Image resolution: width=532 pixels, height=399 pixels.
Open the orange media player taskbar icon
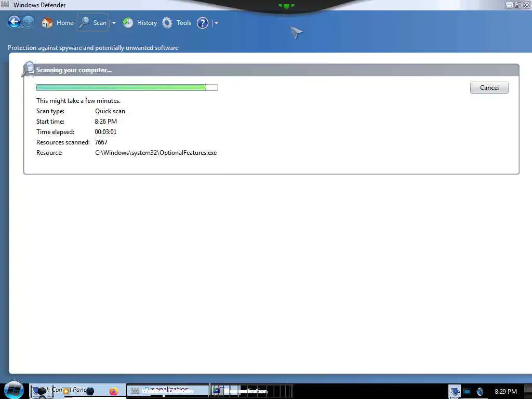pyautogui.click(x=66, y=391)
